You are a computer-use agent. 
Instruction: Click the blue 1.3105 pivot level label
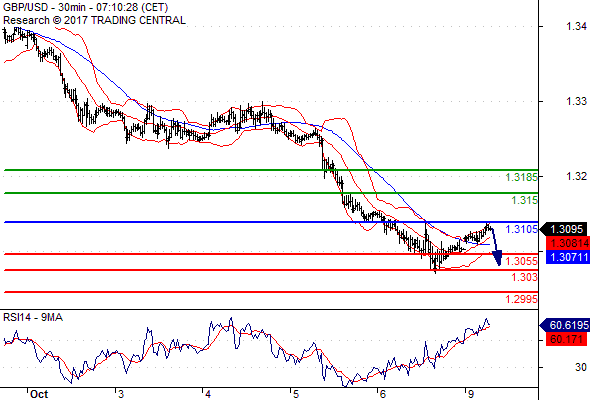click(x=521, y=229)
